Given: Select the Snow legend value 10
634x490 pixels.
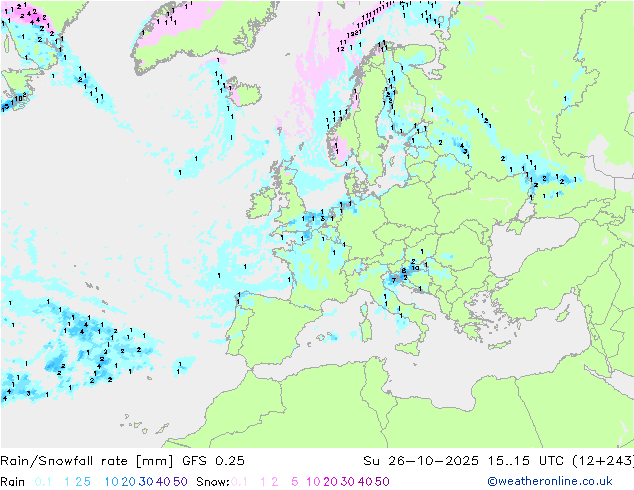Looking at the screenshot, I should tap(313, 482).
